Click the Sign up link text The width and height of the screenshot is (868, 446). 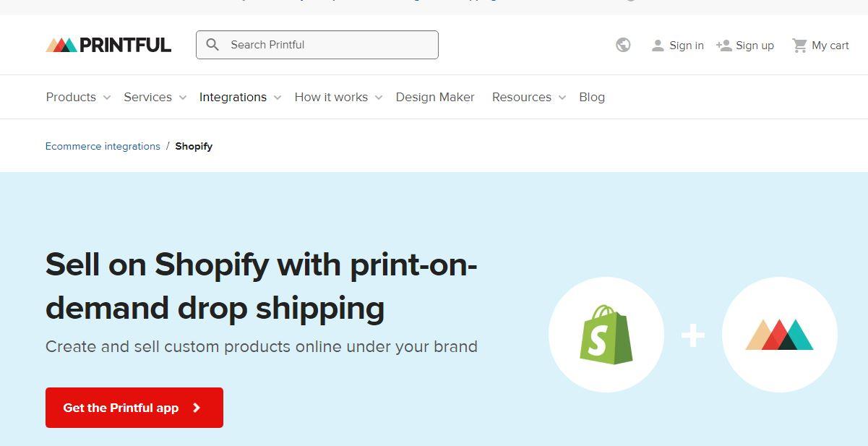tap(755, 46)
